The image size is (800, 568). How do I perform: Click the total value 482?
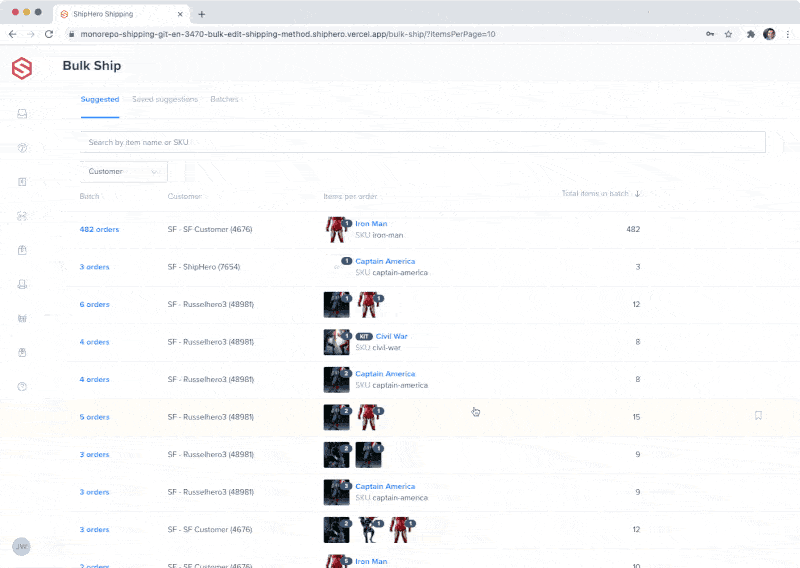tap(633, 230)
